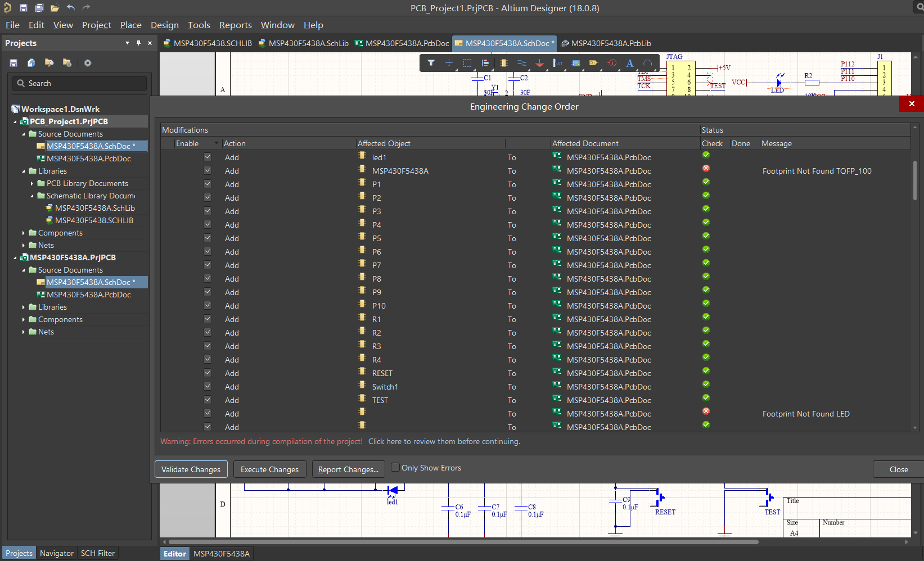
Task: Open the Reports menu
Action: (235, 25)
